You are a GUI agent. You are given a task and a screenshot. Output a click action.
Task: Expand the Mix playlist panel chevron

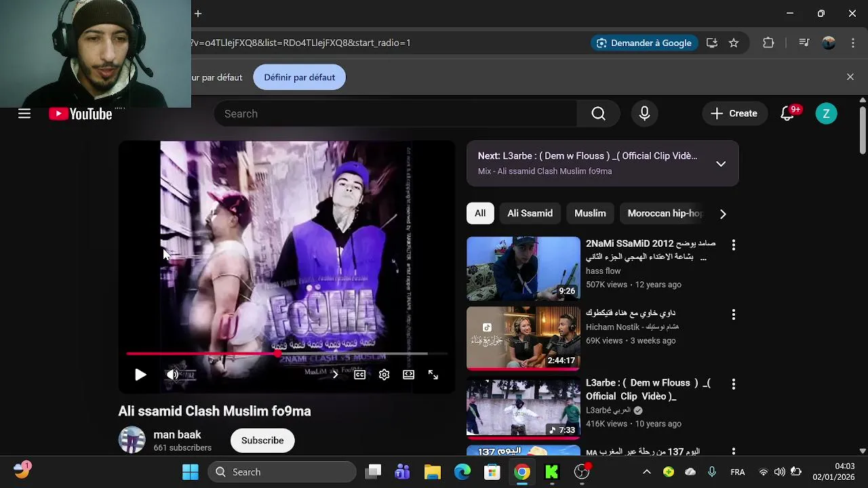click(721, 163)
